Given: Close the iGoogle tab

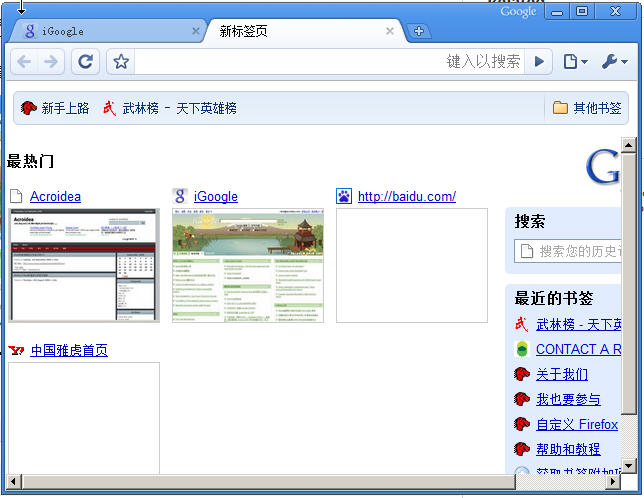Looking at the screenshot, I should pos(196,31).
